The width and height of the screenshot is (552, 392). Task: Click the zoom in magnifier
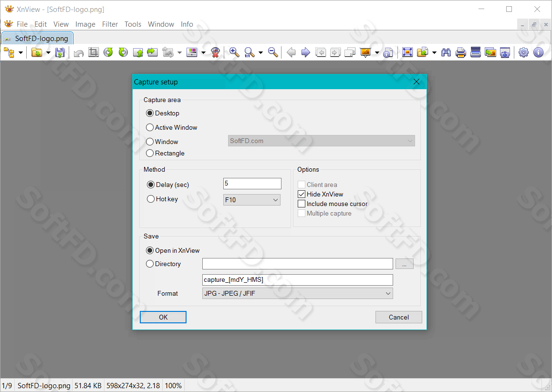(234, 52)
